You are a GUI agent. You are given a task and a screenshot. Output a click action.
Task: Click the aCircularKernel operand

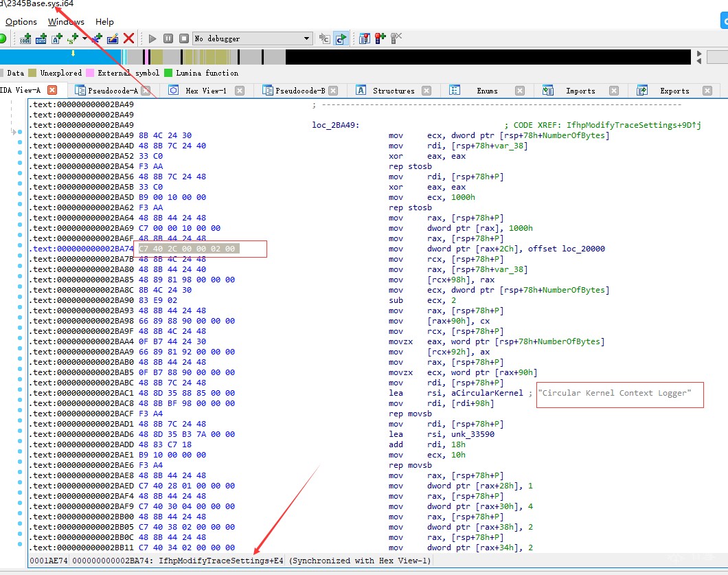point(487,393)
